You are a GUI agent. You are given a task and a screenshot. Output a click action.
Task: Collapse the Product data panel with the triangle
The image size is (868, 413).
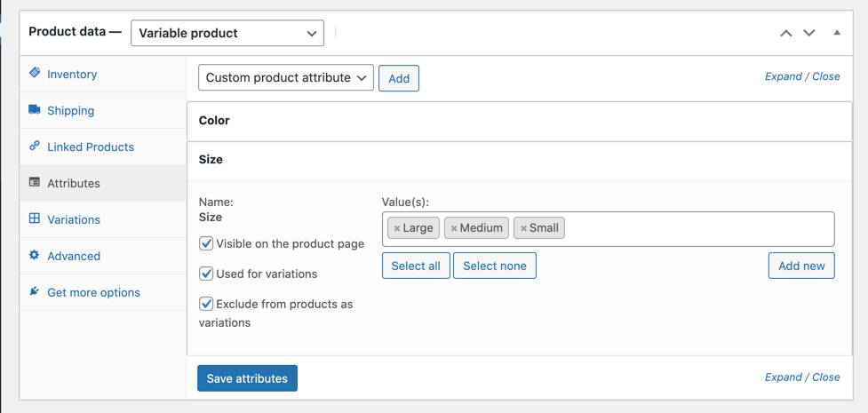click(837, 33)
